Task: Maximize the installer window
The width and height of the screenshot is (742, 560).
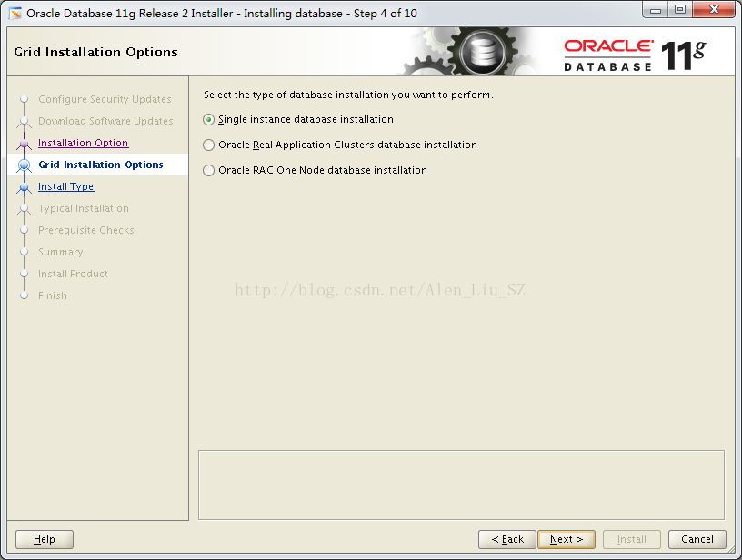Action: (680, 10)
